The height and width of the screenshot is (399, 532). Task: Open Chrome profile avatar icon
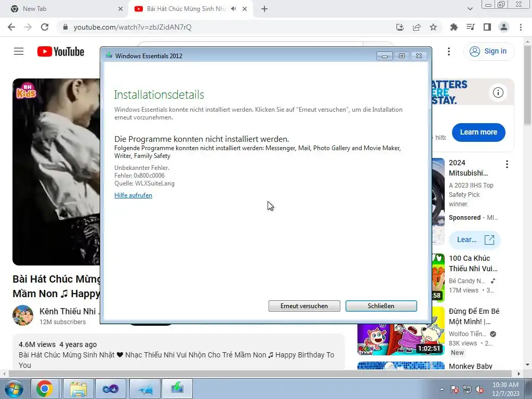(504, 27)
